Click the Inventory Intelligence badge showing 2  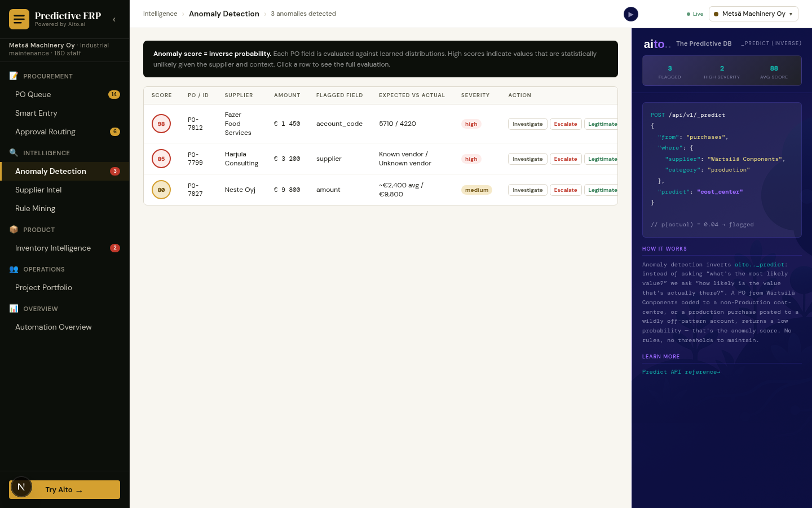coord(115,248)
